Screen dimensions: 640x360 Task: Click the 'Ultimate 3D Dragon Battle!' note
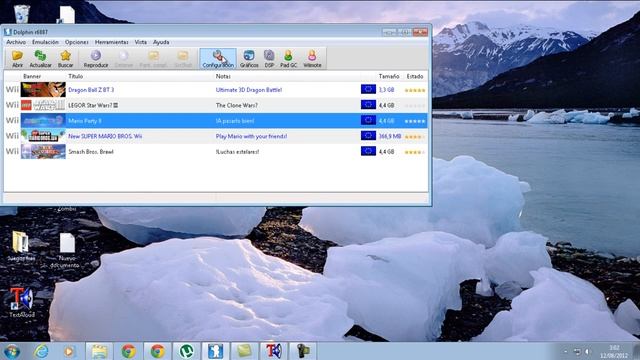[249, 90]
